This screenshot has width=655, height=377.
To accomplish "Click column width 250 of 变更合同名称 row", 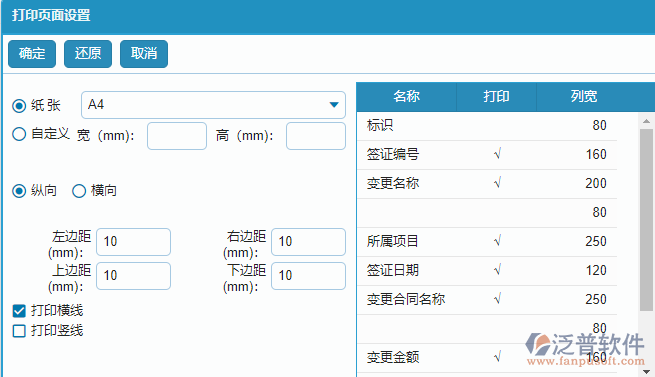I will coord(596,299).
